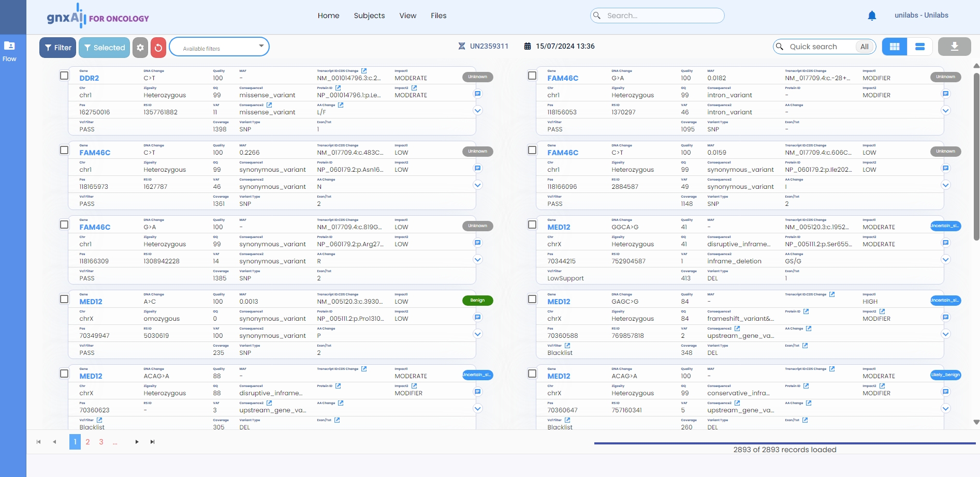This screenshot has width=980, height=477.
Task: Click the top Search input field
Action: tap(657, 16)
